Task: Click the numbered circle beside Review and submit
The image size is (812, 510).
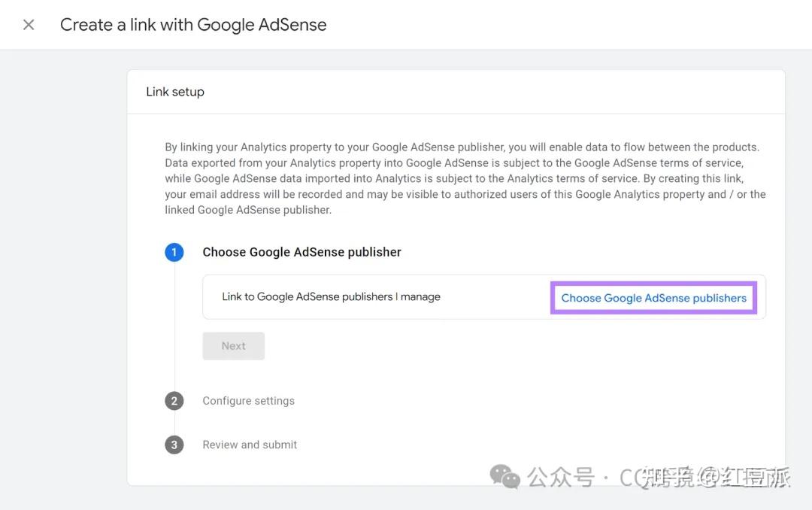Action: (174, 445)
